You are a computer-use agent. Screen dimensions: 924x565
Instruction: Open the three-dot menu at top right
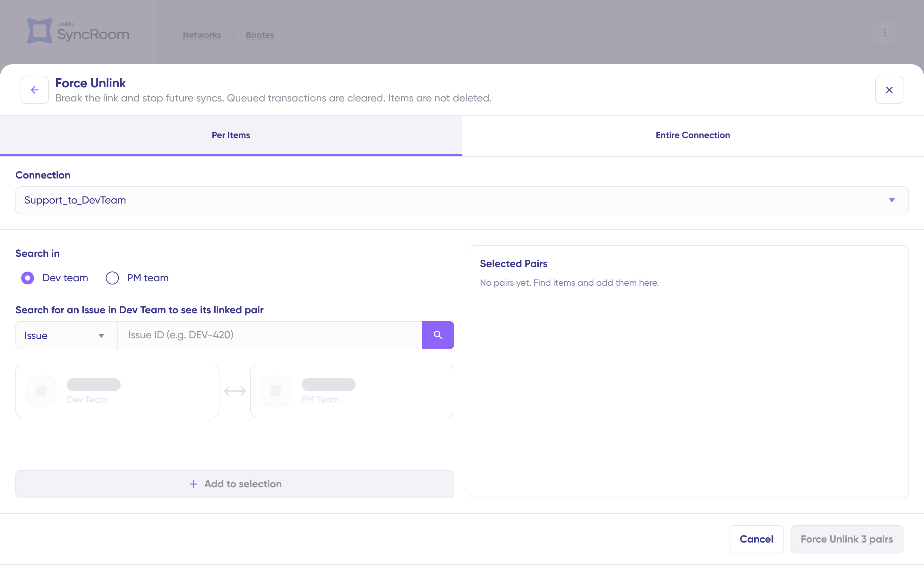click(x=885, y=33)
